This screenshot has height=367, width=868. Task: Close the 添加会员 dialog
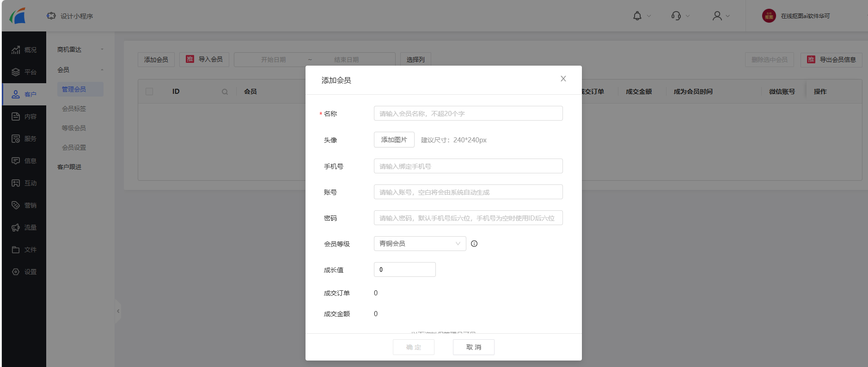(563, 79)
